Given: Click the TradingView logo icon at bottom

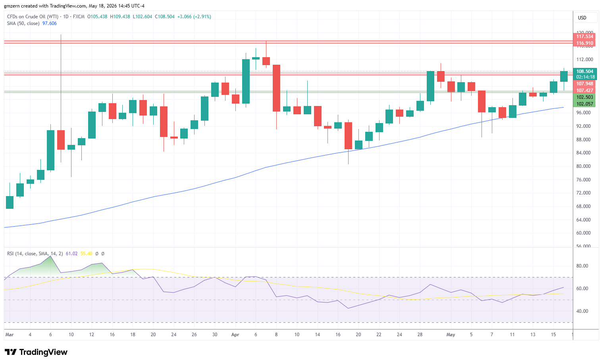Looking at the screenshot, I should (x=11, y=352).
